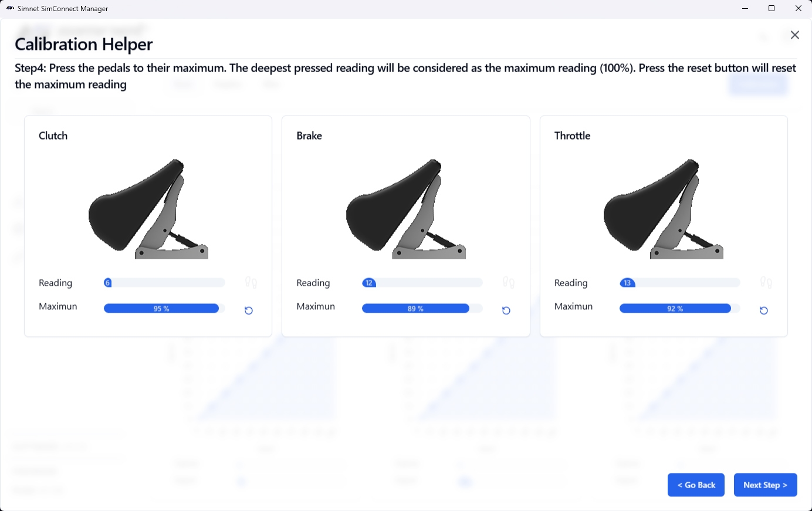812x511 pixels.
Task: Reset the Clutch maximum reading
Action: pyautogui.click(x=249, y=310)
